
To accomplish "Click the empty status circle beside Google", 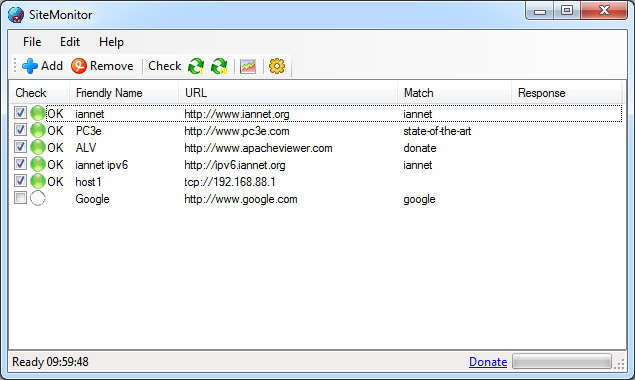I will 38,199.
